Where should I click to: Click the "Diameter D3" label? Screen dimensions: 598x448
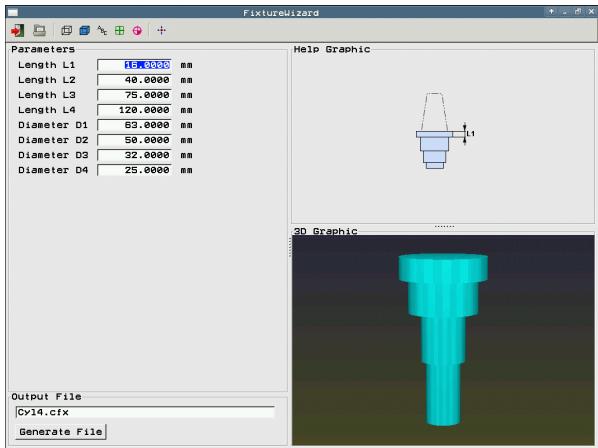pos(53,155)
